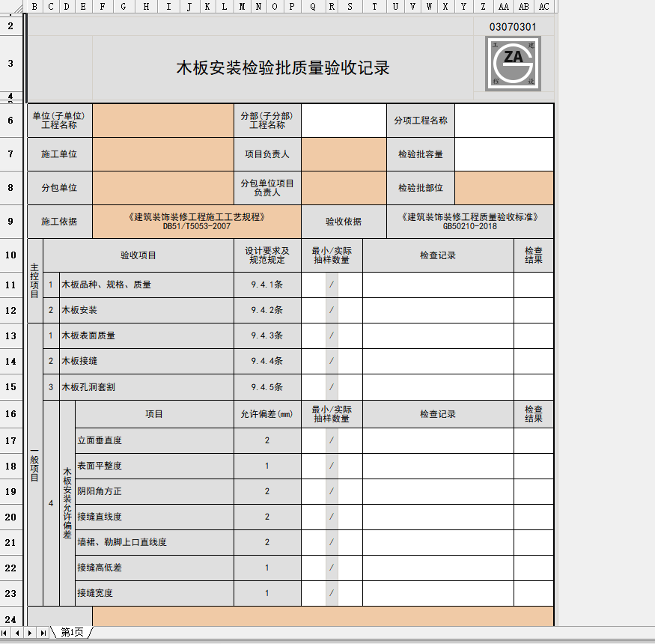Select column H header

(x=146, y=6)
